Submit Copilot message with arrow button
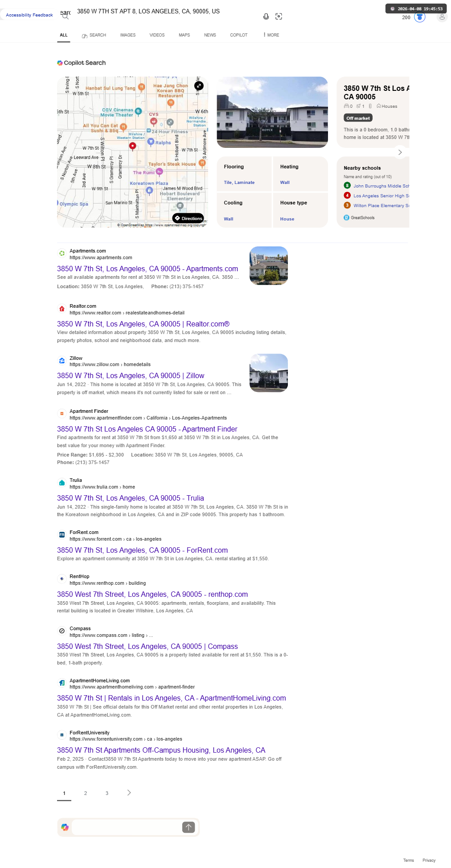Image resolution: width=451 pixels, height=868 pixels. pyautogui.click(x=189, y=827)
